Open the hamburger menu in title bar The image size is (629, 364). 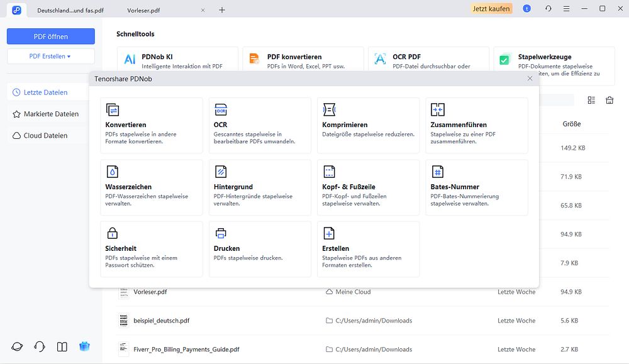pos(566,8)
